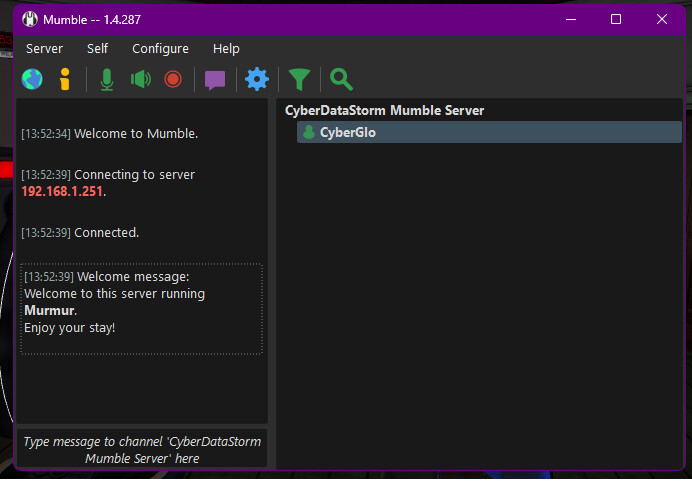The height and width of the screenshot is (500, 692).
Task: Click the green magnifying glass search icon
Action: [x=342, y=79]
